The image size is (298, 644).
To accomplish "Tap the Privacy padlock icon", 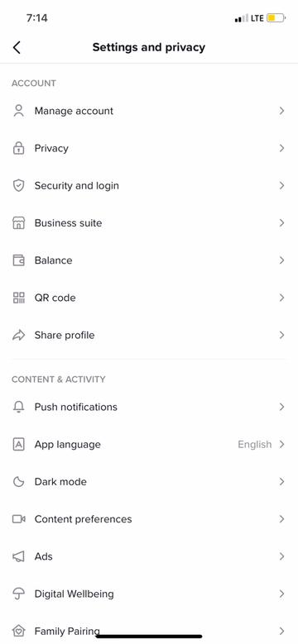I will coord(18,148).
